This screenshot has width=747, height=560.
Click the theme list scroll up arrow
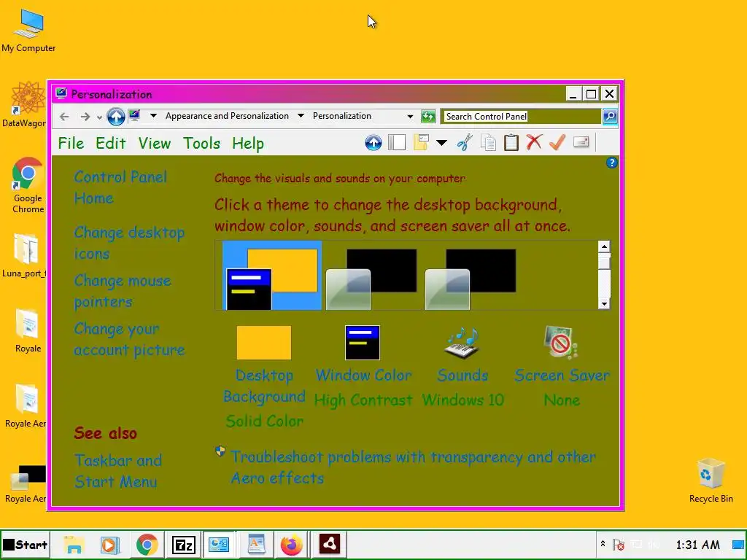click(604, 246)
